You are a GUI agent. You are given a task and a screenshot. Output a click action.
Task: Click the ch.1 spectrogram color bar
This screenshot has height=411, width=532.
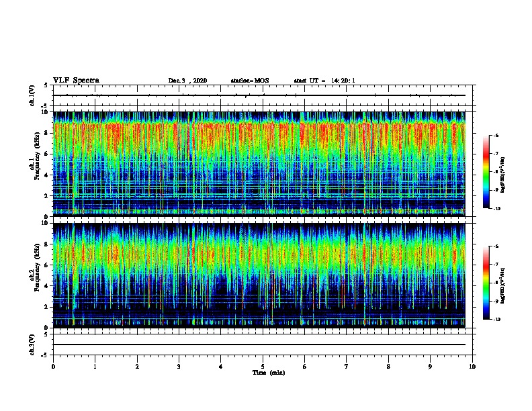click(486, 172)
